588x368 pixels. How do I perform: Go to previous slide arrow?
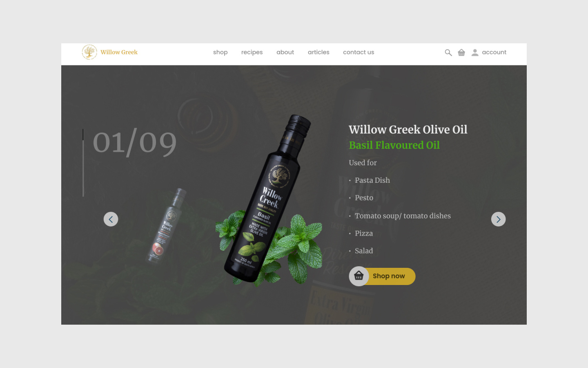111,219
